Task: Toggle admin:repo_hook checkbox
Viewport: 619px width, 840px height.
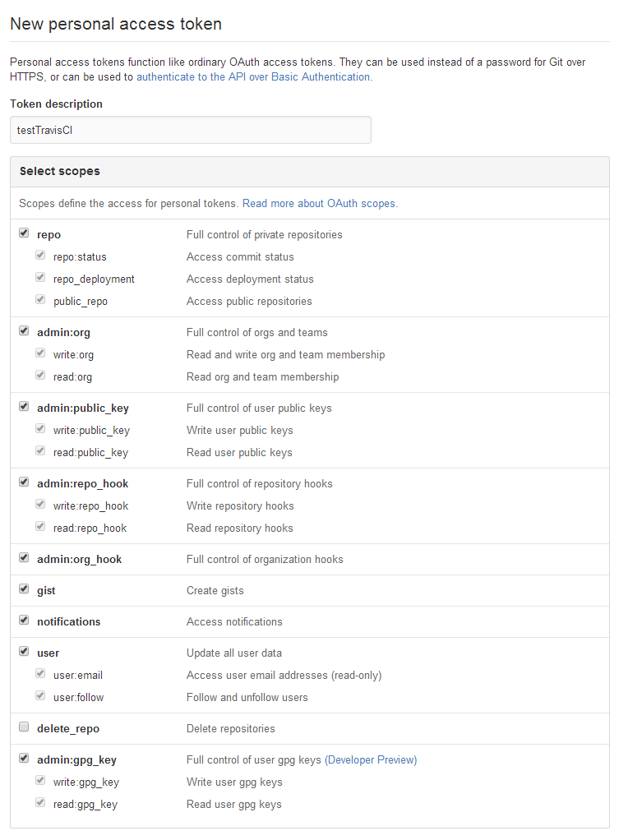Action: [x=24, y=483]
